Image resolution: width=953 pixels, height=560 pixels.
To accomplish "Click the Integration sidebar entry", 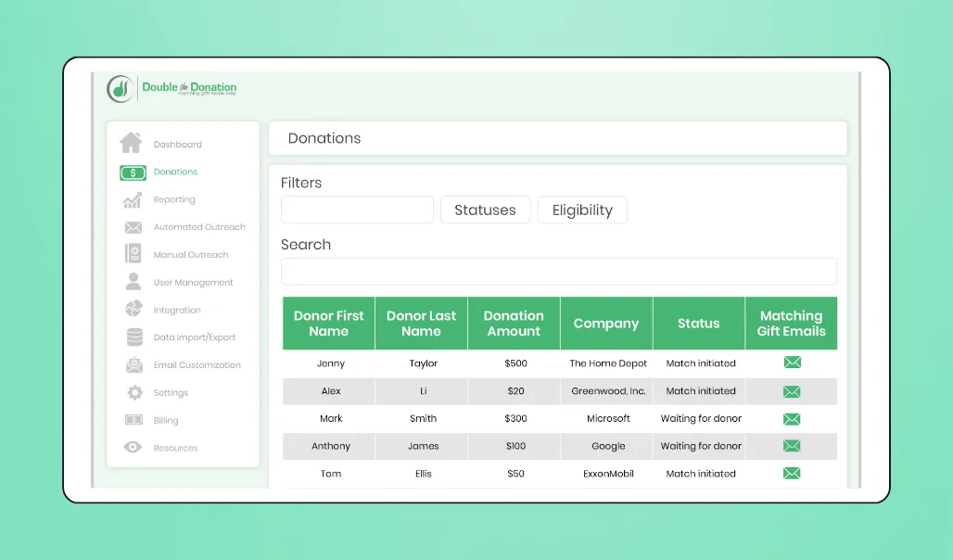I will coord(176,310).
